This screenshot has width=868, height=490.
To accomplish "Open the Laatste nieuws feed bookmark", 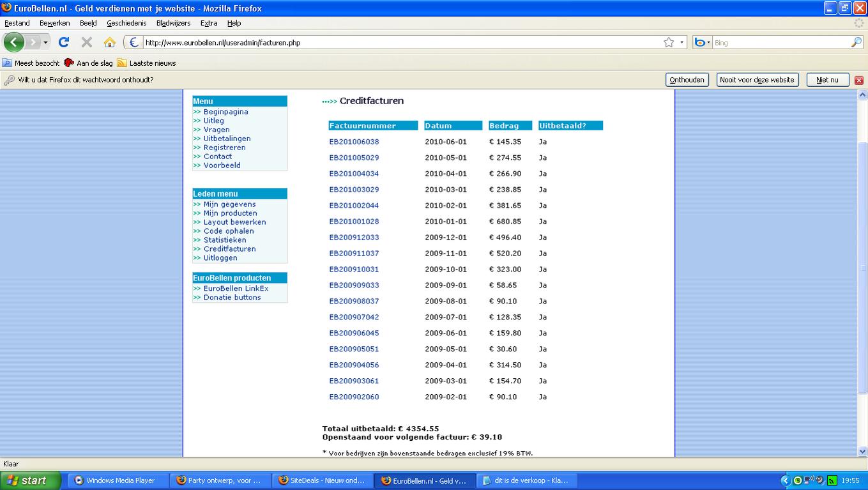I will pyautogui.click(x=146, y=63).
